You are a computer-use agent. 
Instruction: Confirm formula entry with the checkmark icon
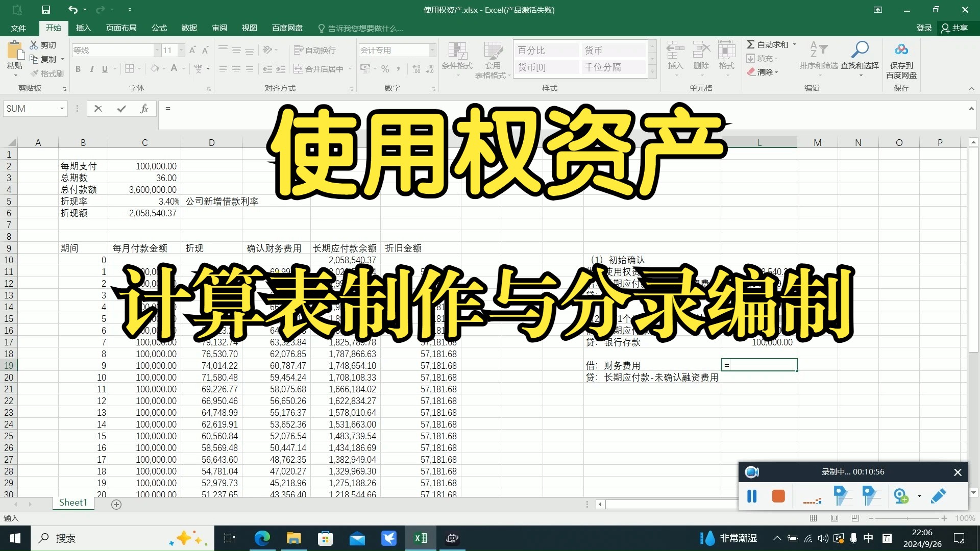click(x=121, y=109)
